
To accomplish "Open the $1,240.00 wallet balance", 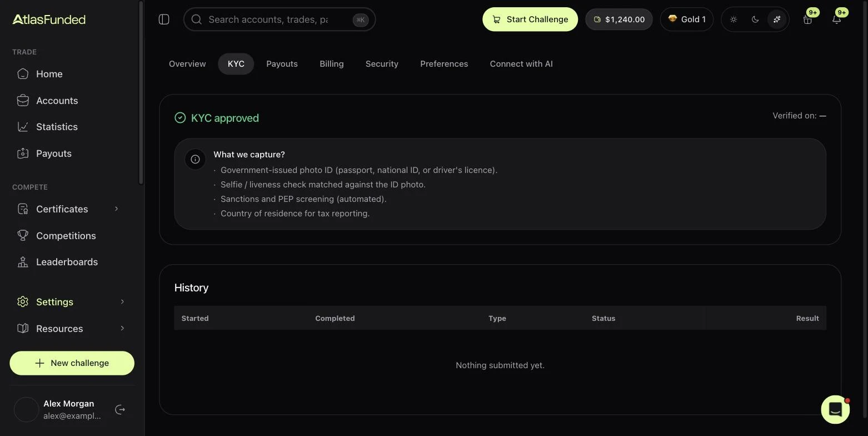I will (x=619, y=19).
